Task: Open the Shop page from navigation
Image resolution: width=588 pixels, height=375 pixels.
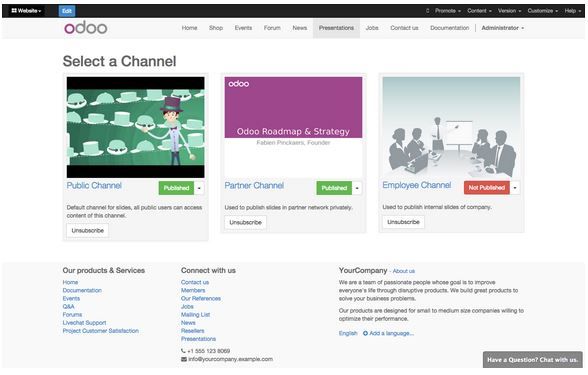Action: pyautogui.click(x=216, y=28)
